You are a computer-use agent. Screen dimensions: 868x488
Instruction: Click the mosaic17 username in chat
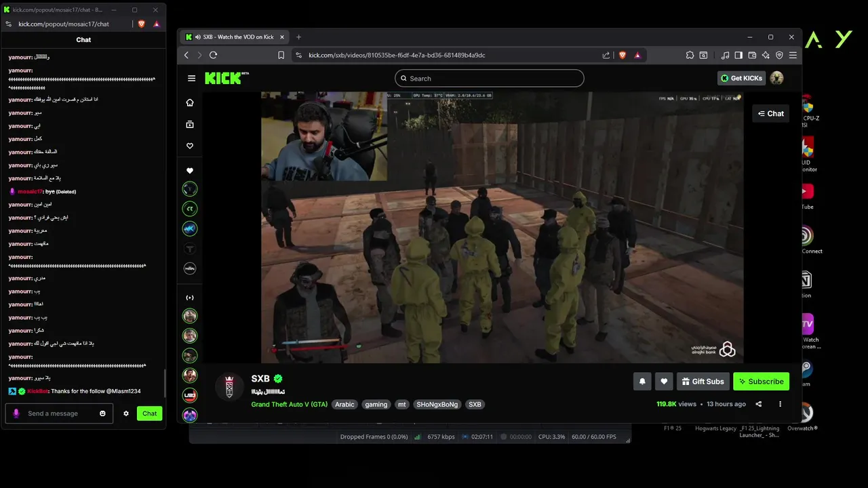tap(31, 192)
